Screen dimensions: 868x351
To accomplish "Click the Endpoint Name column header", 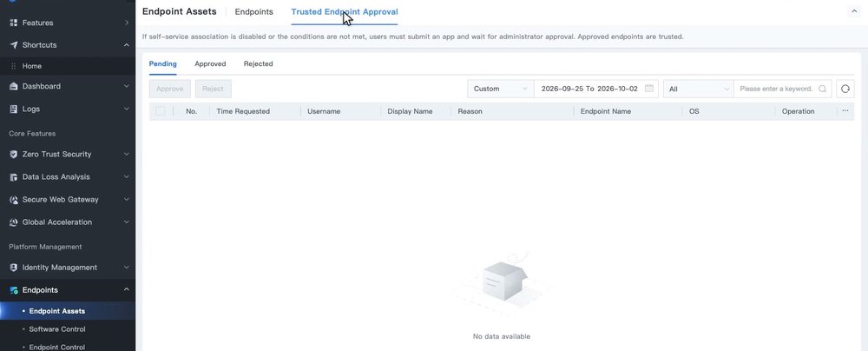I will point(606,111).
